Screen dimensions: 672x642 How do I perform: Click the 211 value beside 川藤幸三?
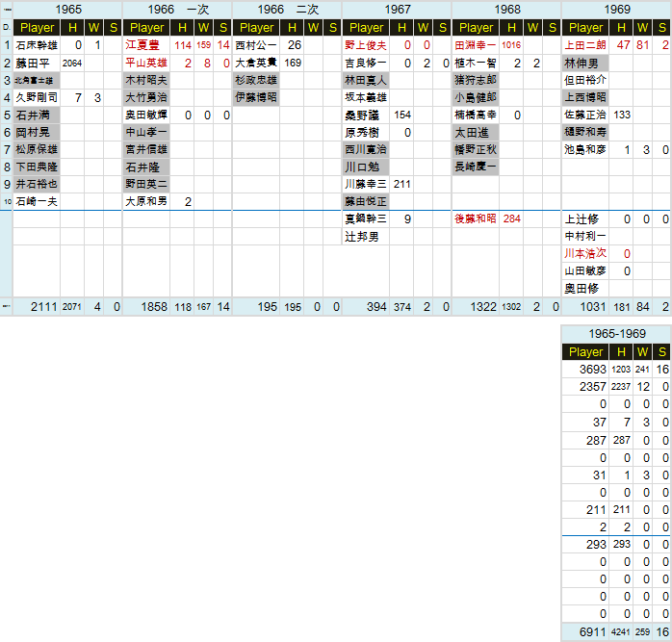coord(402,184)
